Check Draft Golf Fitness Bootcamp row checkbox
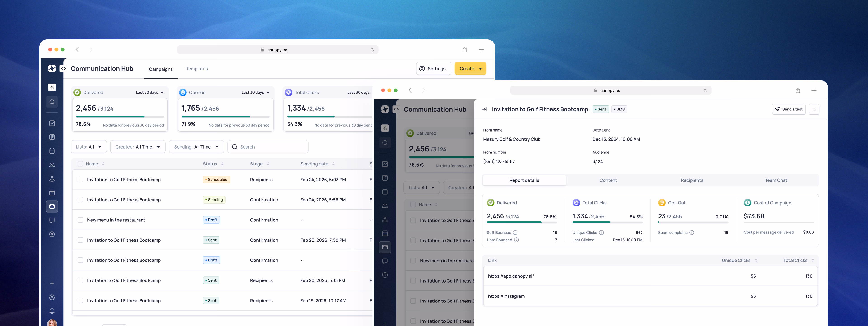This screenshot has width=868, height=326. click(x=80, y=260)
